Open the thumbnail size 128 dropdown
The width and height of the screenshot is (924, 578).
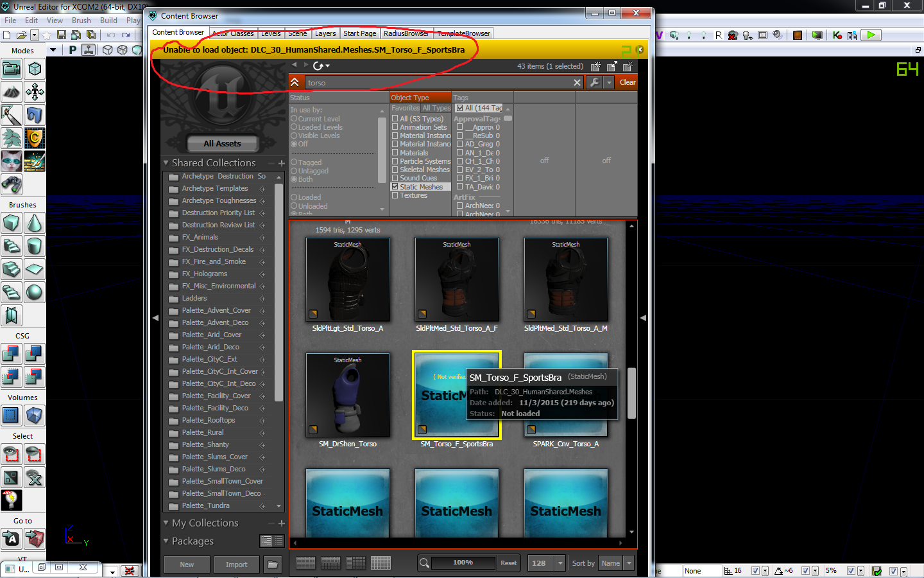[x=560, y=563]
